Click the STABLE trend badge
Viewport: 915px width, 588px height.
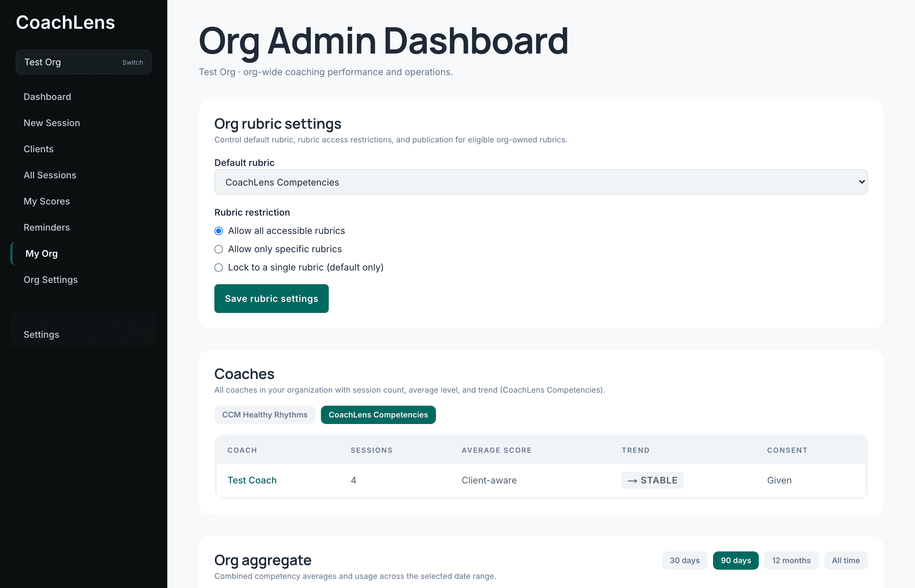pos(652,480)
